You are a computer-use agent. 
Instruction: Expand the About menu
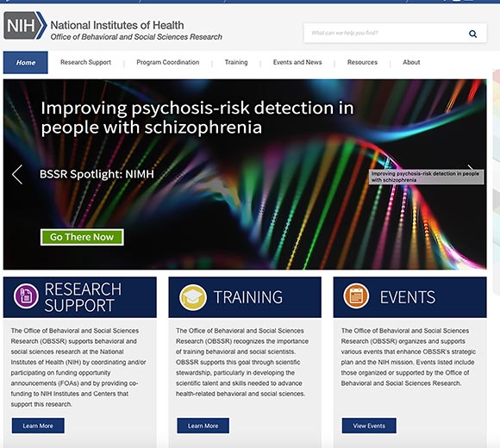tap(411, 62)
